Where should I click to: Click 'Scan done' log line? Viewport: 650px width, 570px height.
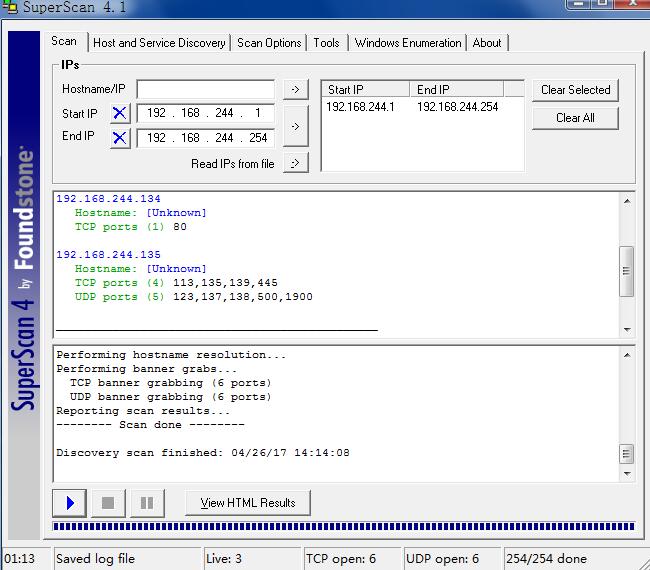[150, 425]
